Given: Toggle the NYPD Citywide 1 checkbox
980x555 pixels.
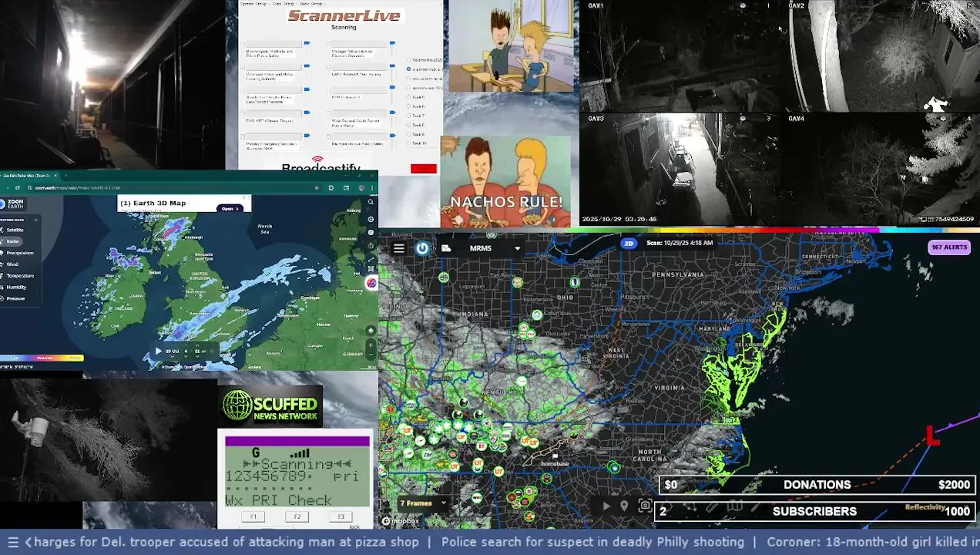Looking at the screenshot, I should coord(328,89).
